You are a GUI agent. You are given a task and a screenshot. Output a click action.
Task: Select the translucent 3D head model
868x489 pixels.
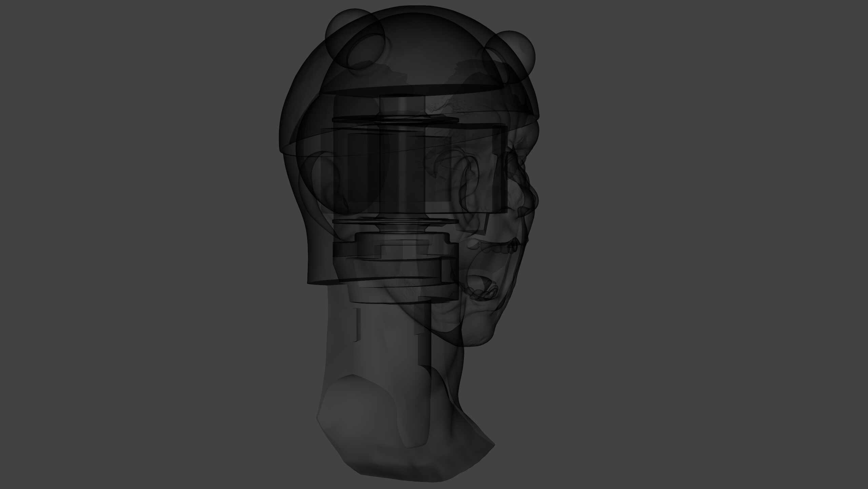[409, 244]
